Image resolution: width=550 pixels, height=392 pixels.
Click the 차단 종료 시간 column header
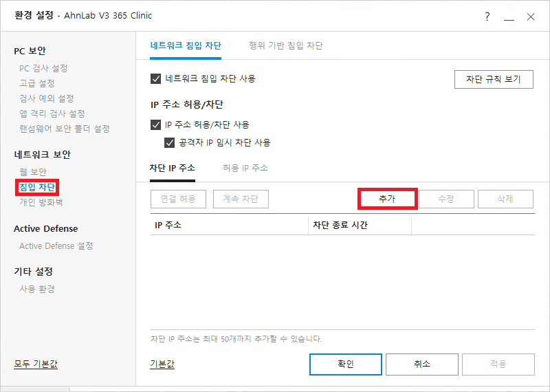click(x=360, y=225)
